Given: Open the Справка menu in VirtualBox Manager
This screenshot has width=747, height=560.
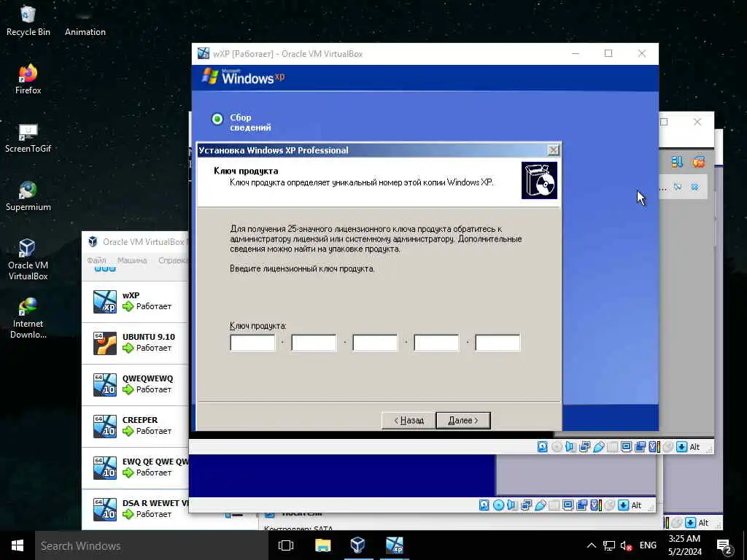Looking at the screenshot, I should point(173,260).
